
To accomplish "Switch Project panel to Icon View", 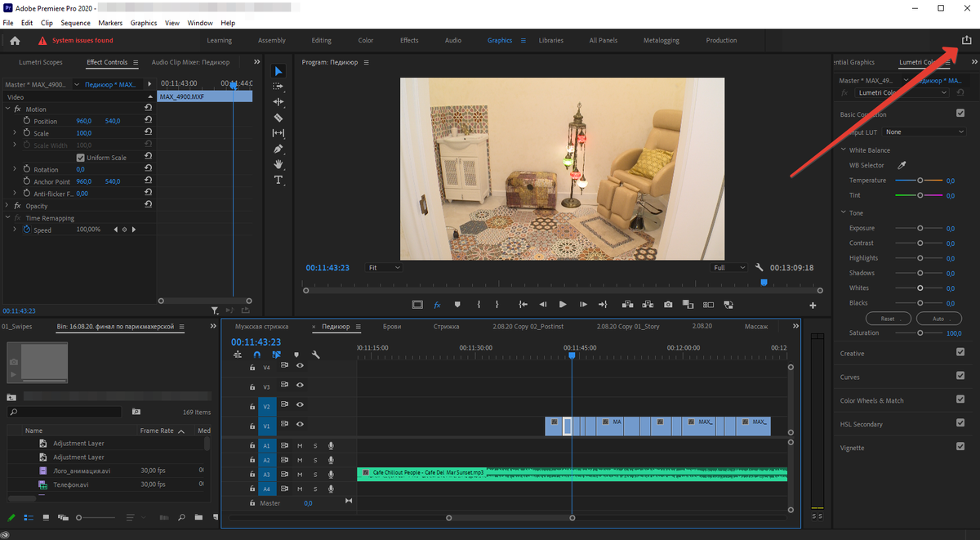I will 46,517.
